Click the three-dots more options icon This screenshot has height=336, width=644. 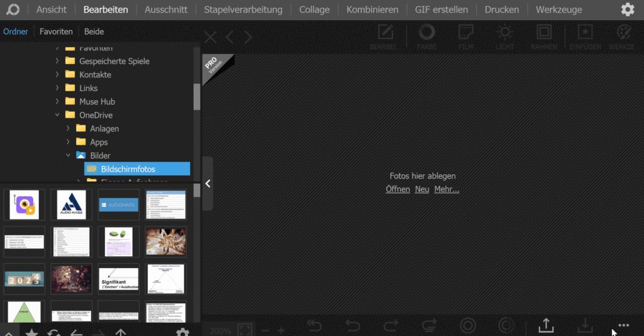pyautogui.click(x=623, y=325)
